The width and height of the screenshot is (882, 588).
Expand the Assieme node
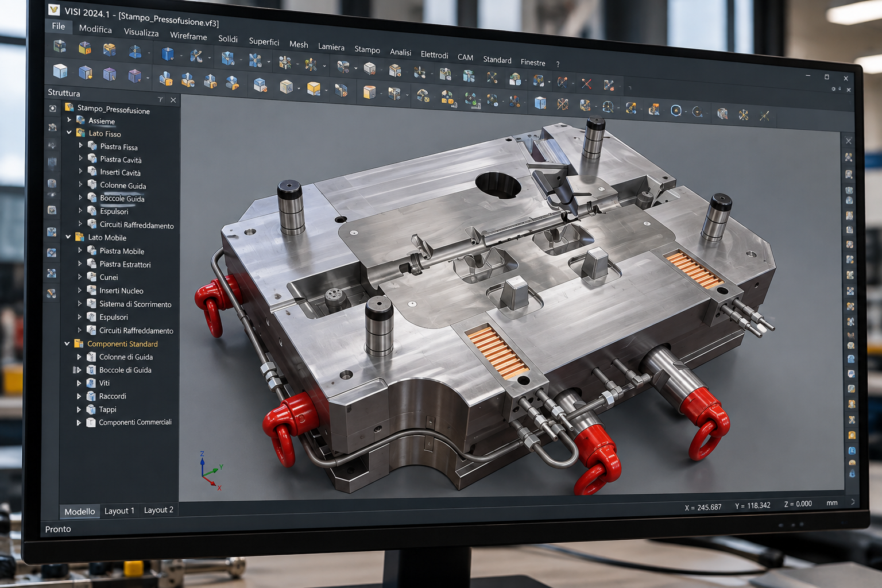click(x=69, y=119)
